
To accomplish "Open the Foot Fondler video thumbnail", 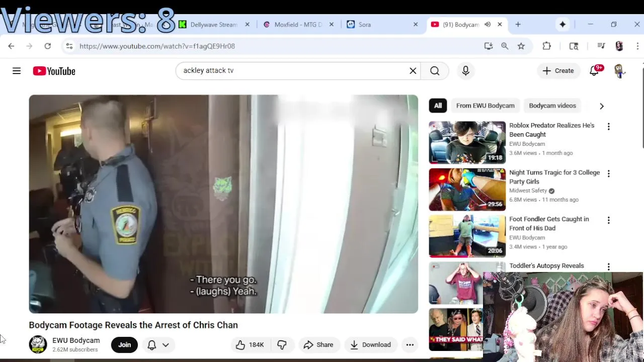I will click(467, 236).
